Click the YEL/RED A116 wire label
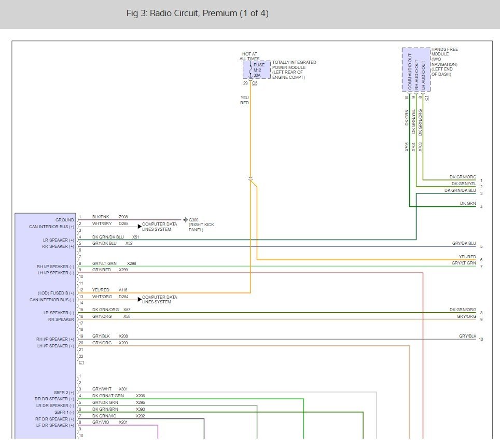500x448 pixels. 109,290
